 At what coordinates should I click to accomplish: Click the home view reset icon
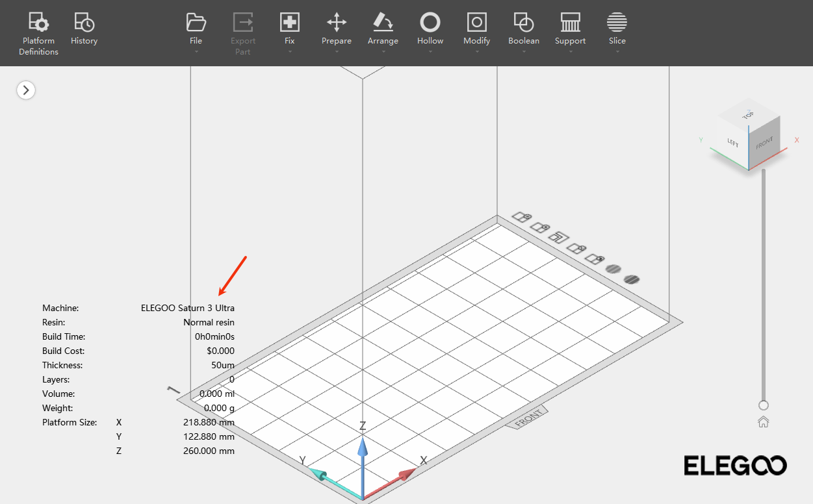(764, 422)
